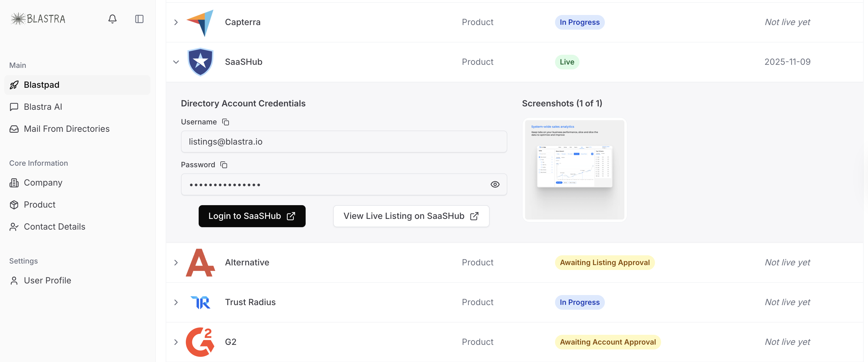Viewport: 868px width, 362px height.
Task: Click the notification bell icon
Action: [x=112, y=19]
